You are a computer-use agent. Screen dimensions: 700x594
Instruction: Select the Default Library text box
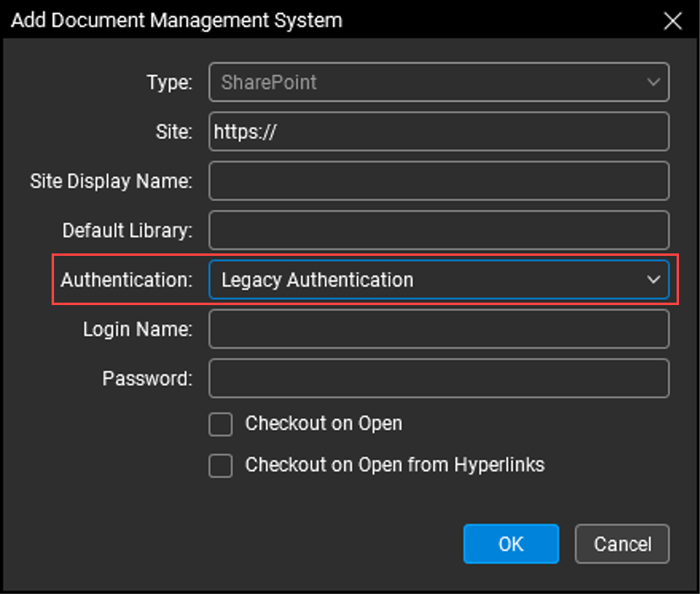(x=439, y=231)
